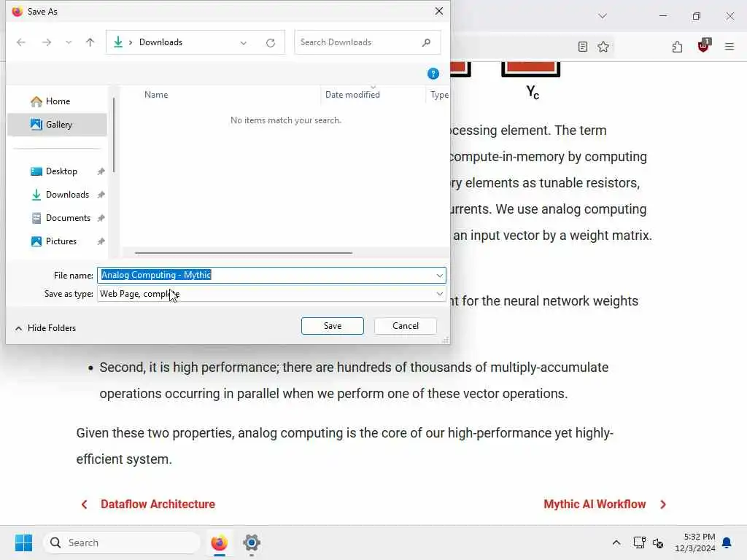Image resolution: width=747 pixels, height=560 pixels.
Task: Click the Save button
Action: coord(333,326)
